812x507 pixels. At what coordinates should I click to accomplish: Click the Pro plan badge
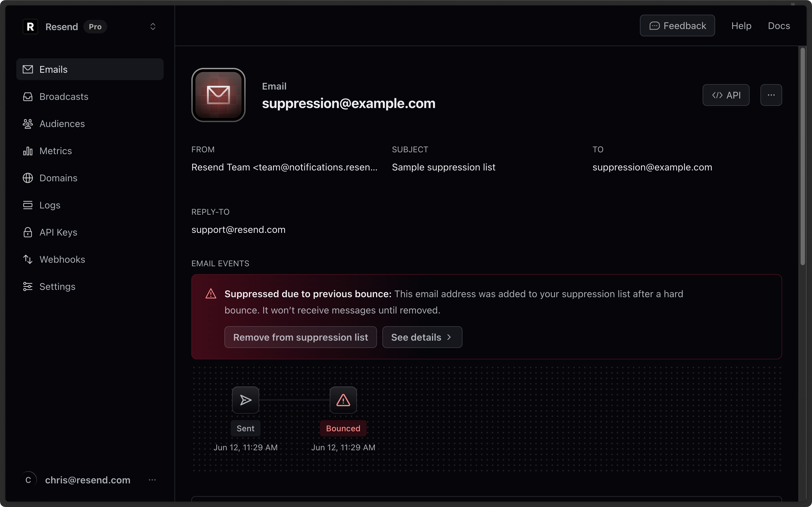(95, 27)
